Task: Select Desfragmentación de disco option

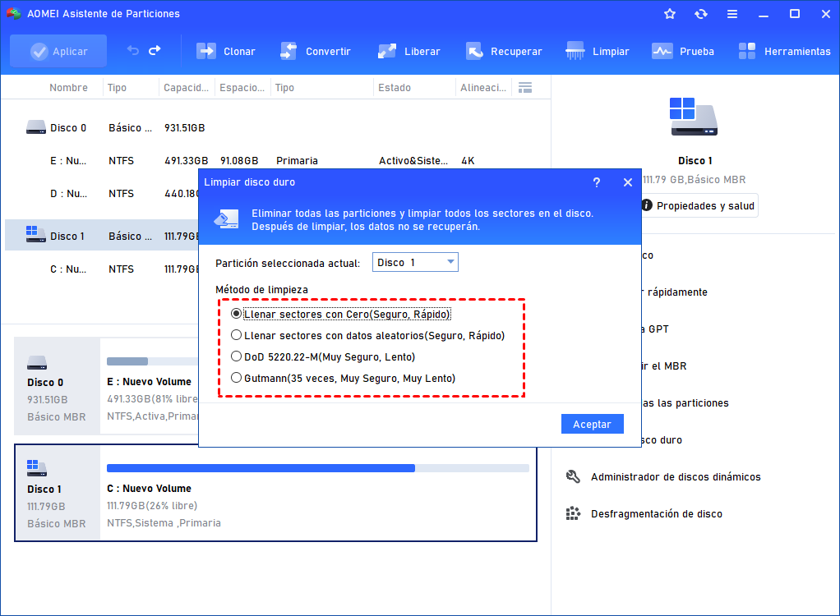Action: [x=656, y=514]
